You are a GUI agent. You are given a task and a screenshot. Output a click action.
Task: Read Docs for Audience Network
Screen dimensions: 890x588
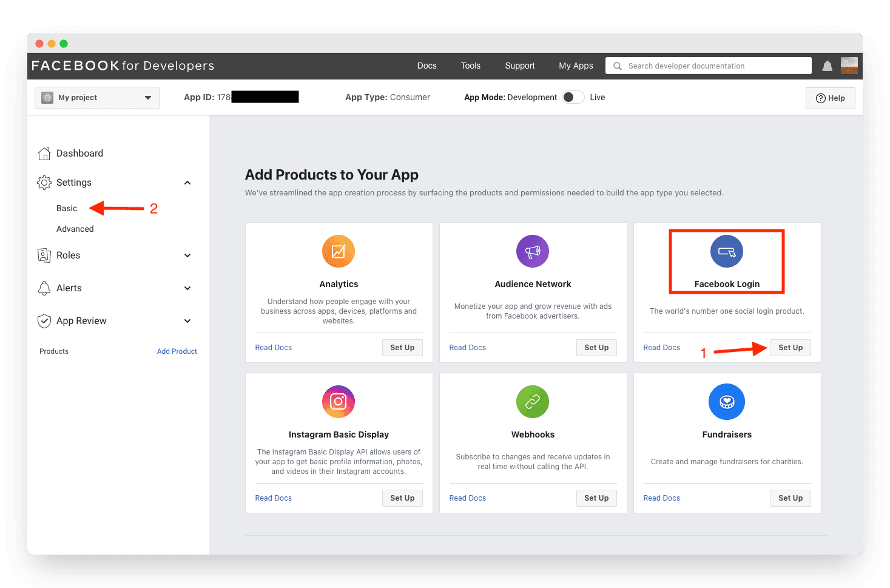point(468,348)
